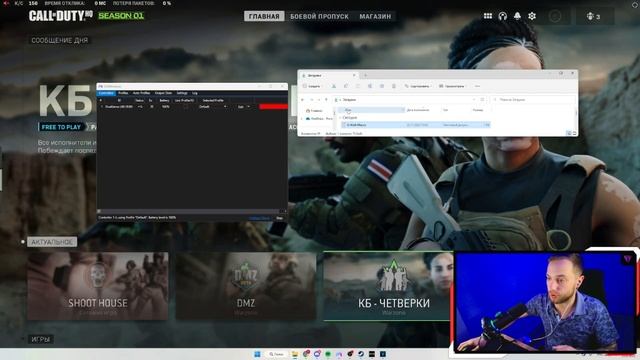Screen dimensions: 640x360
Task: Click the Cut icon in Explorer toolbar
Action: click(x=334, y=86)
